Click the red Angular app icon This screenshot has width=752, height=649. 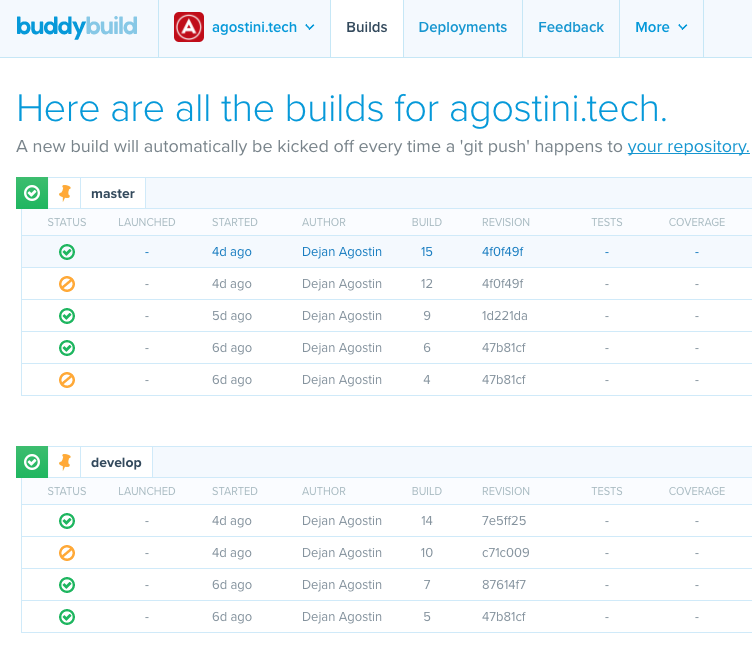point(189,28)
